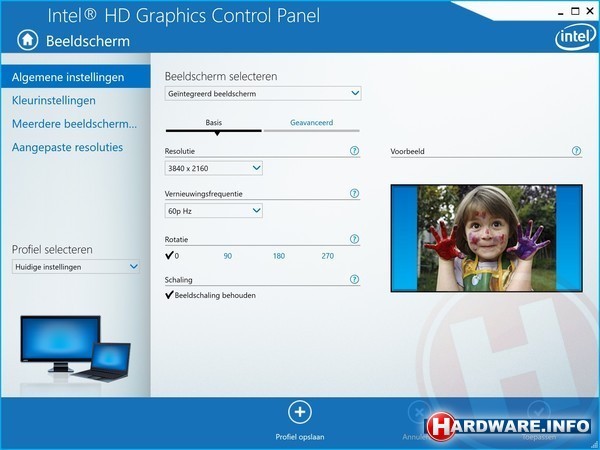Screen dimensions: 600x450
Task: Open help for Schaling
Action: click(354, 279)
